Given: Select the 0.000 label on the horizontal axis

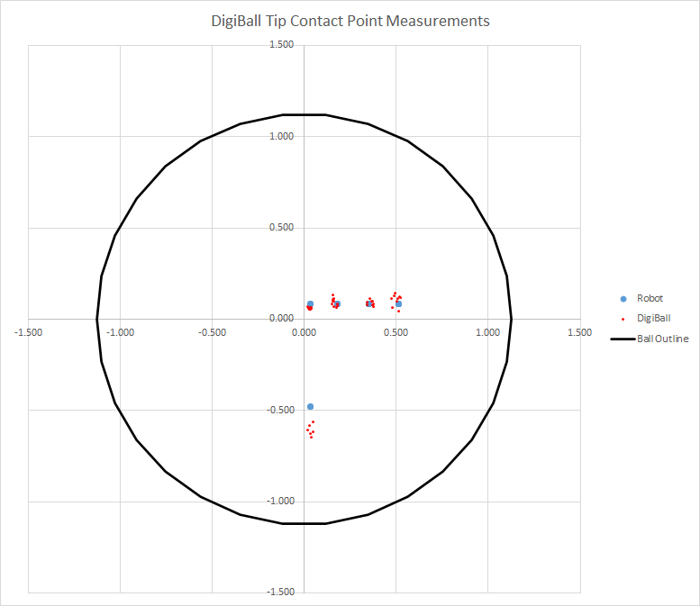Looking at the screenshot, I should tap(305, 332).
